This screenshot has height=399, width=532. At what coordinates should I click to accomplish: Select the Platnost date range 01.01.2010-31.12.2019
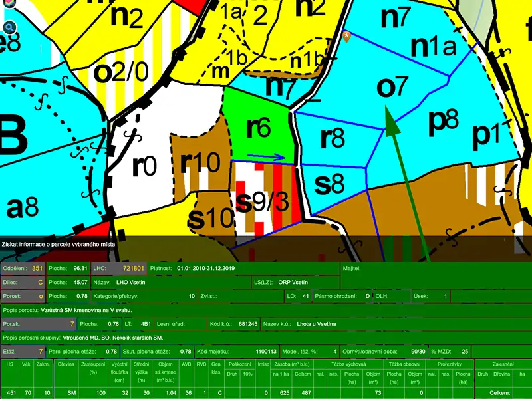point(206,268)
